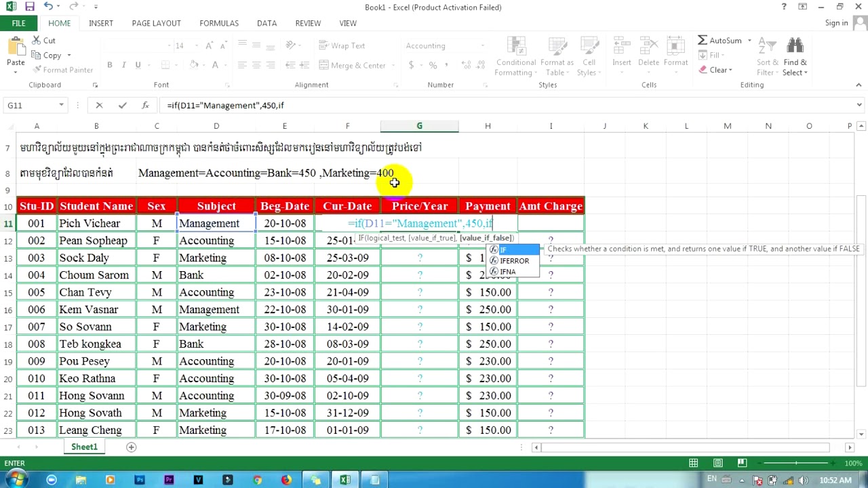Open the Name Box dropdown

tap(61, 105)
